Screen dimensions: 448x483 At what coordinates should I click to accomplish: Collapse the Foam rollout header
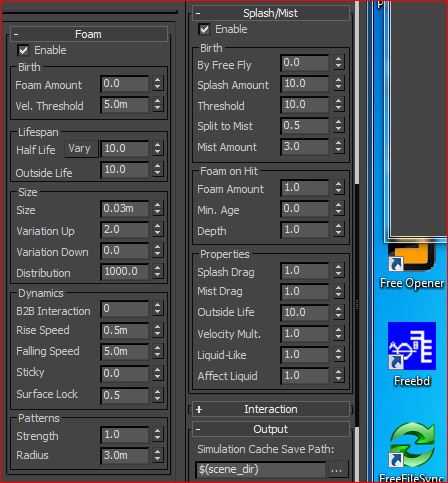[89, 34]
